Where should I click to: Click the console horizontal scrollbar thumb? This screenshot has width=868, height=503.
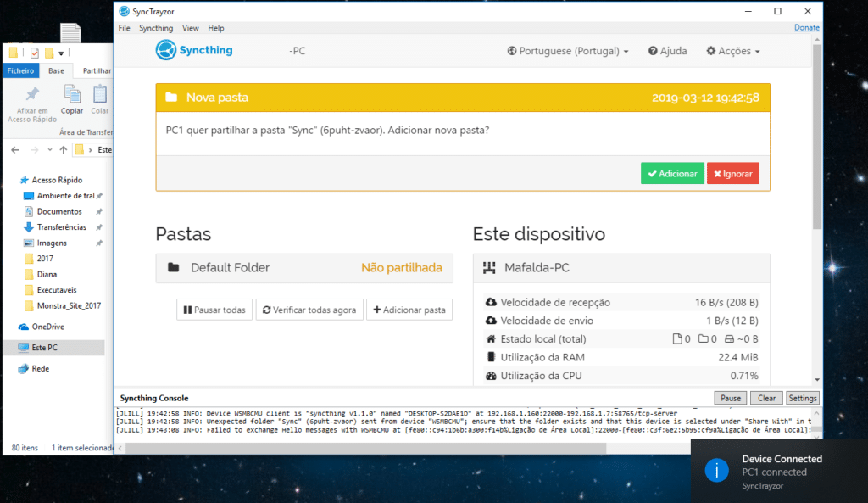point(366,448)
